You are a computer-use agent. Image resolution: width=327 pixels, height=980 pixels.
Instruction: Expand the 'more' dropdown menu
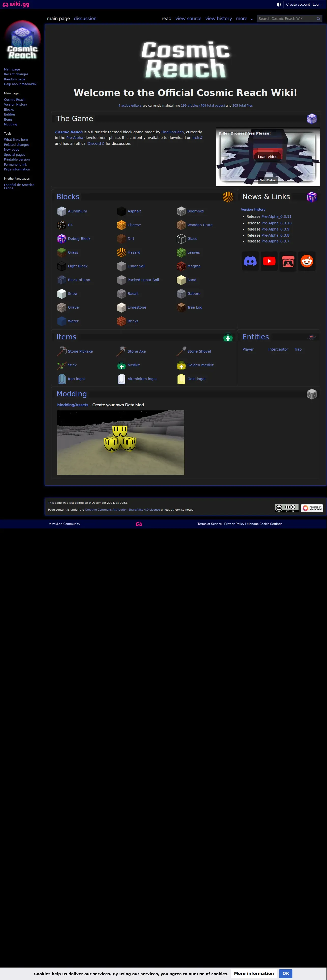pos(245,19)
